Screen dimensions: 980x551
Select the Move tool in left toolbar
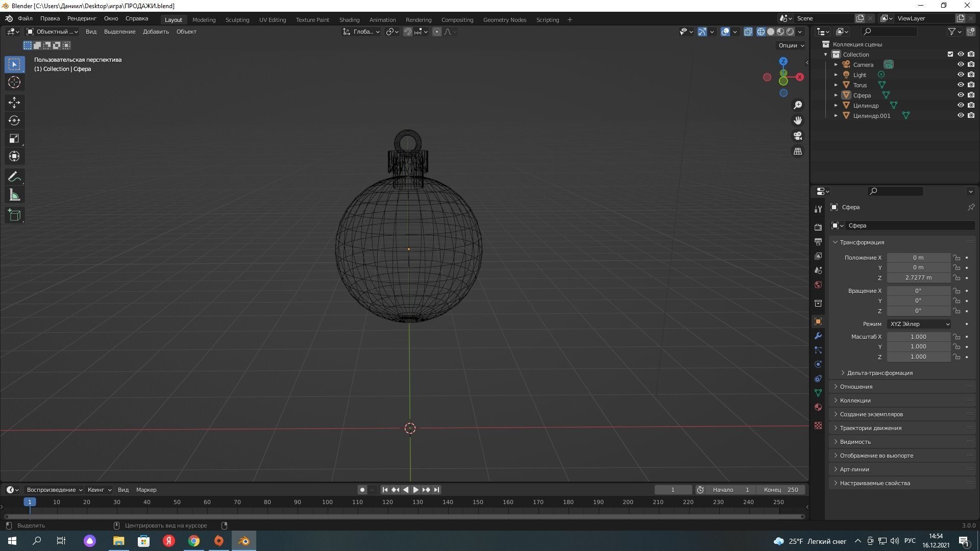coord(14,103)
